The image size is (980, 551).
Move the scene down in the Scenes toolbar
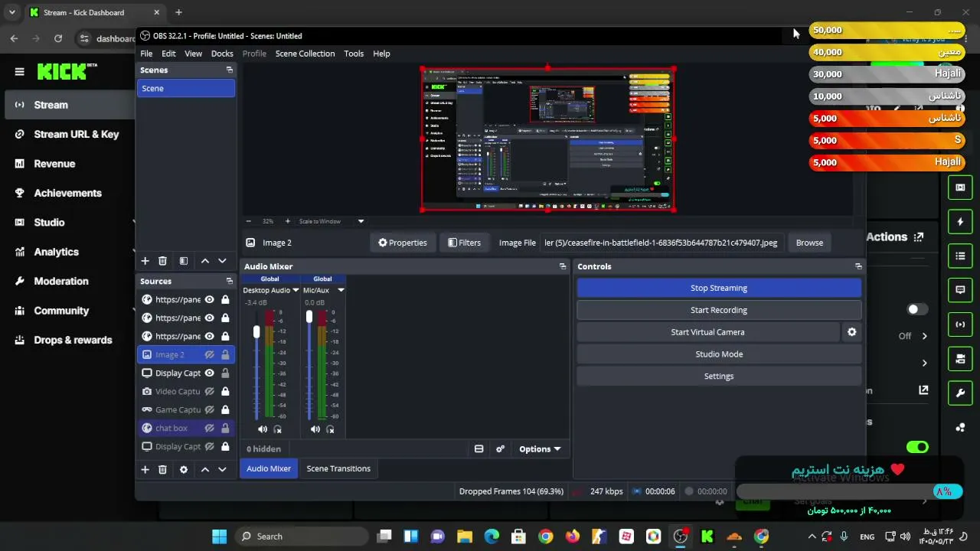point(222,261)
